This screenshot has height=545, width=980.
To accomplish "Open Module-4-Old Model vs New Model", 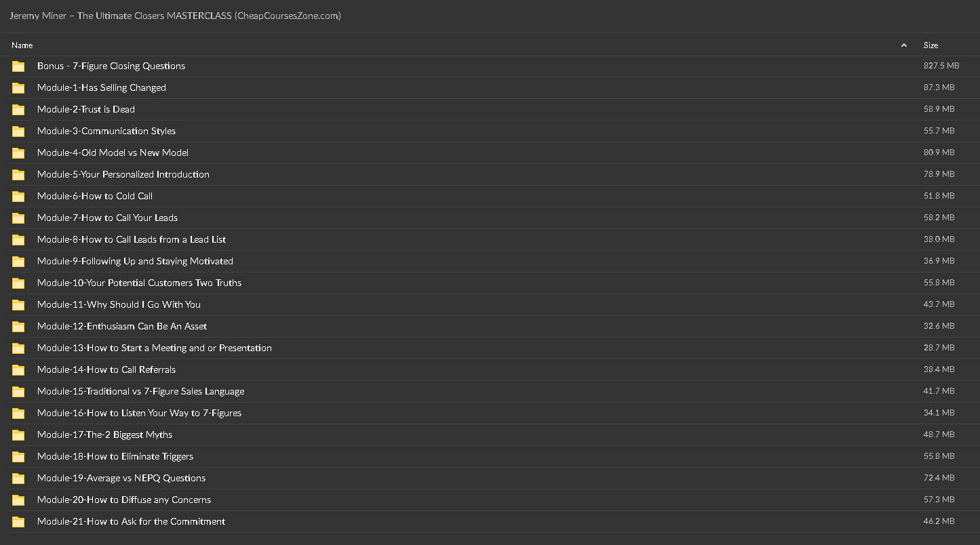I will tap(113, 153).
